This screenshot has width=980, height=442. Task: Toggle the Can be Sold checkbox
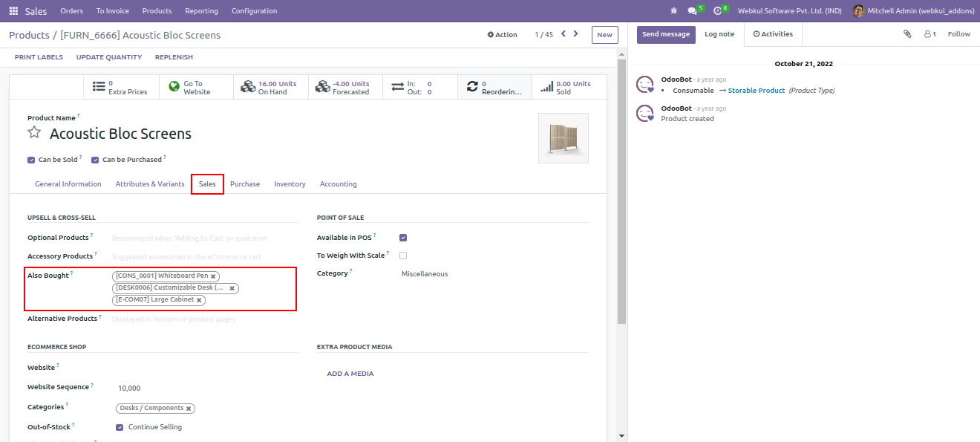click(x=31, y=160)
